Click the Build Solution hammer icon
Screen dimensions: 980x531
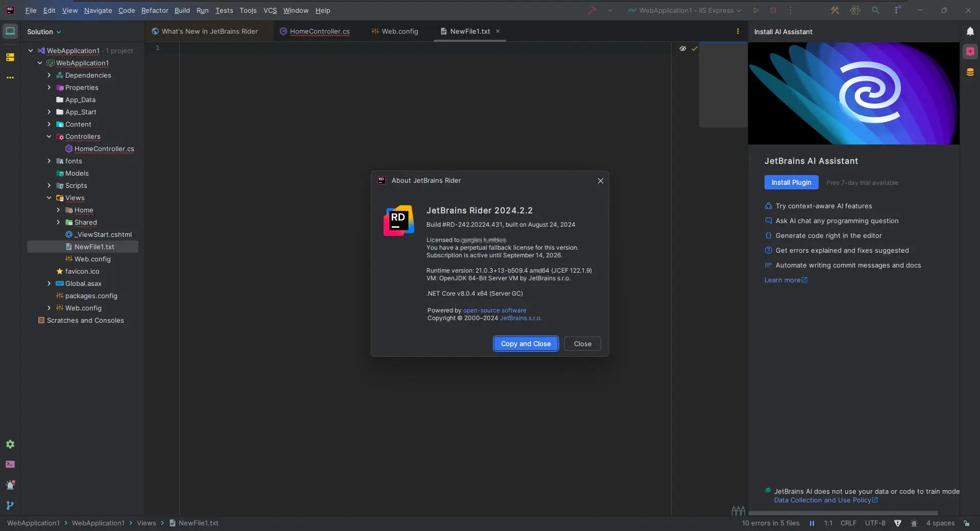[592, 10]
